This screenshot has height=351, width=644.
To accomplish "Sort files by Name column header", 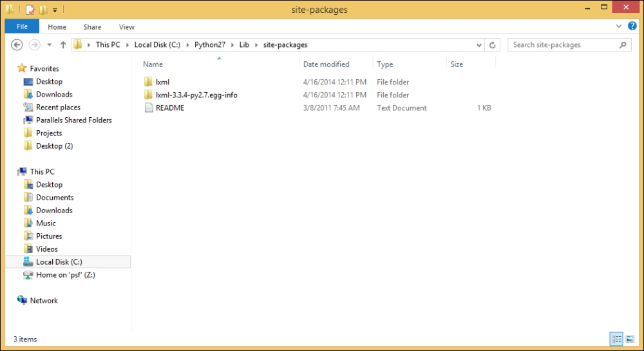I will (153, 64).
